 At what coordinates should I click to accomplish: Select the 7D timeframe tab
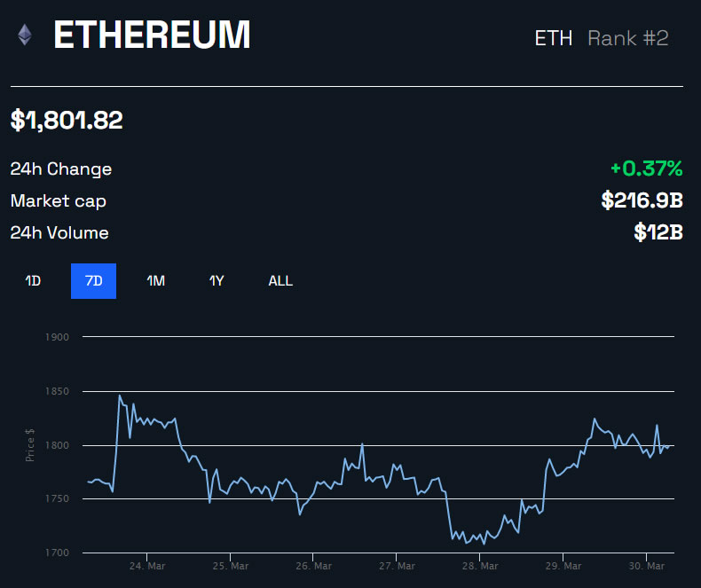pos(93,281)
